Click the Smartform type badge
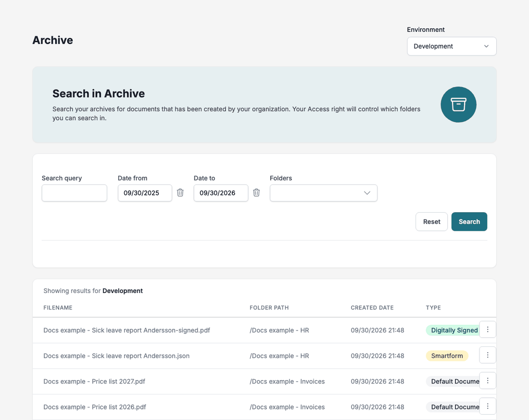Viewport: 529px width, 420px height. [447, 356]
